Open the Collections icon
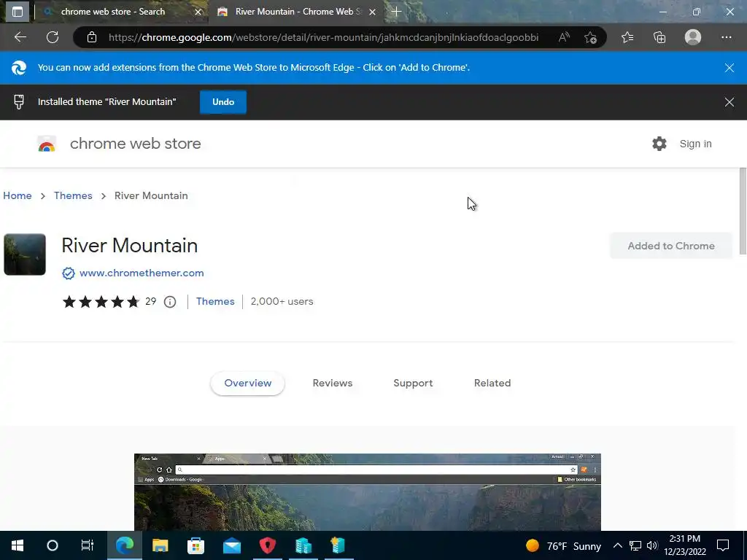Image resolution: width=747 pixels, height=560 pixels. (x=659, y=37)
